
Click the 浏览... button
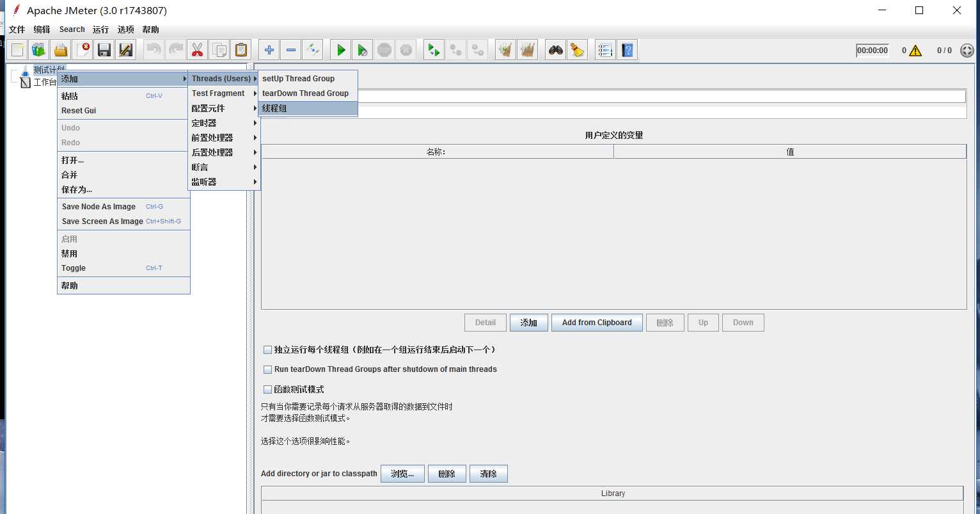(402, 474)
